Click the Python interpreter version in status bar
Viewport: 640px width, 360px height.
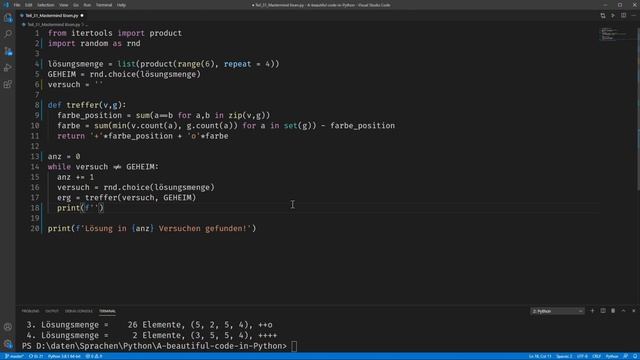pyautogui.click(x=64, y=356)
